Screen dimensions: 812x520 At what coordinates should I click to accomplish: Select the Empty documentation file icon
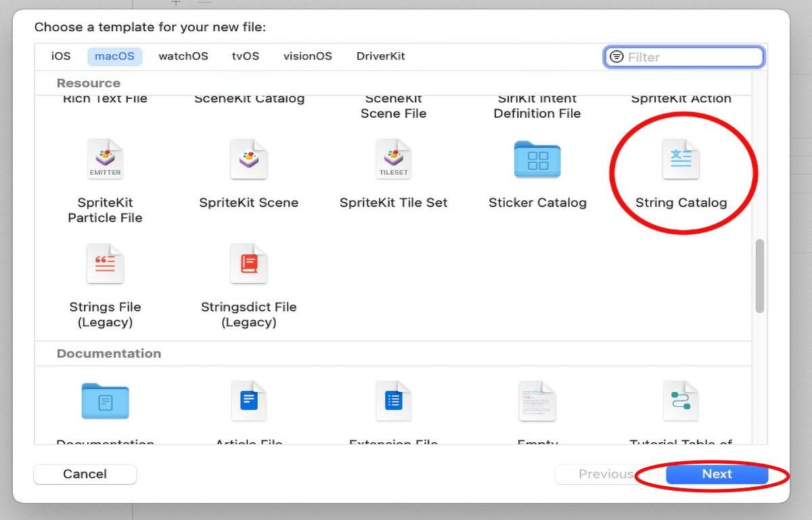pos(537,401)
